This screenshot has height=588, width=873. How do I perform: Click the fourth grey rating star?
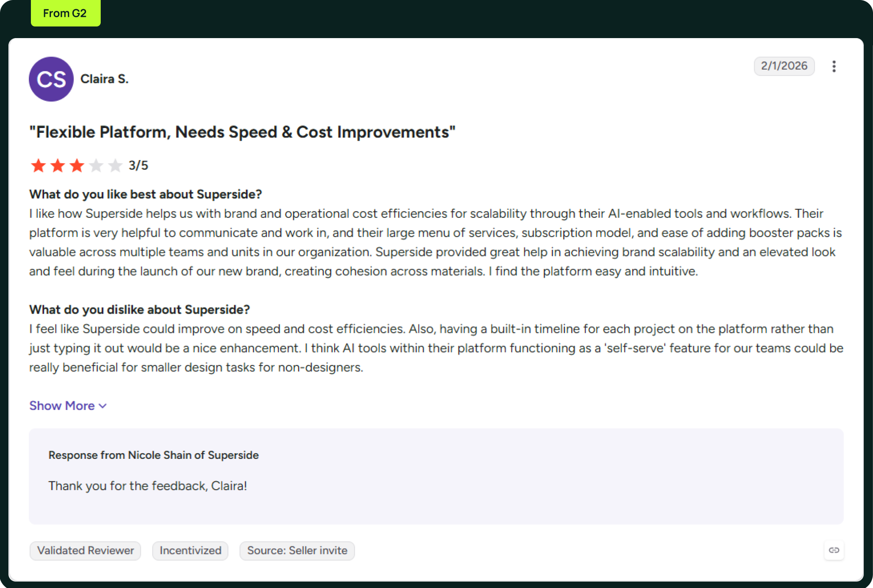(x=96, y=165)
